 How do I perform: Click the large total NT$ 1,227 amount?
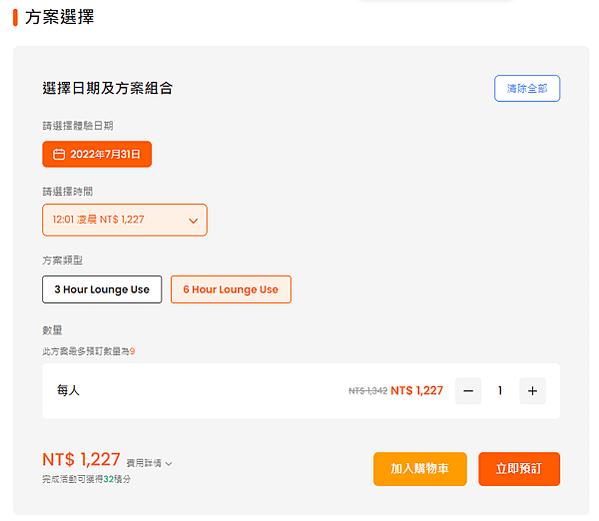[x=81, y=460]
